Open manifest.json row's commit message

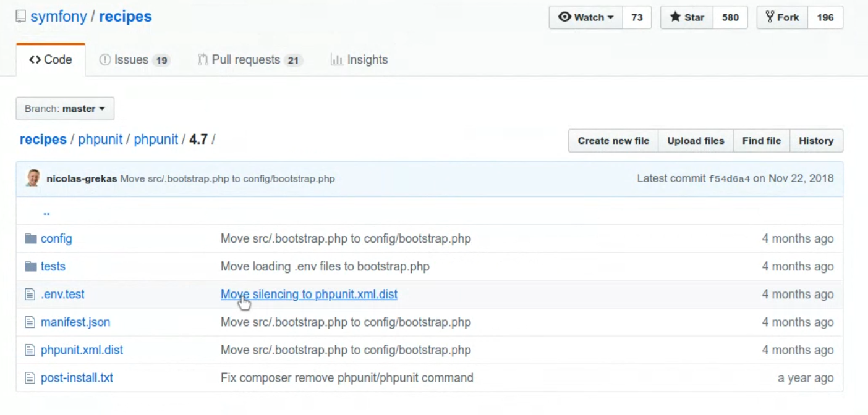click(x=346, y=322)
